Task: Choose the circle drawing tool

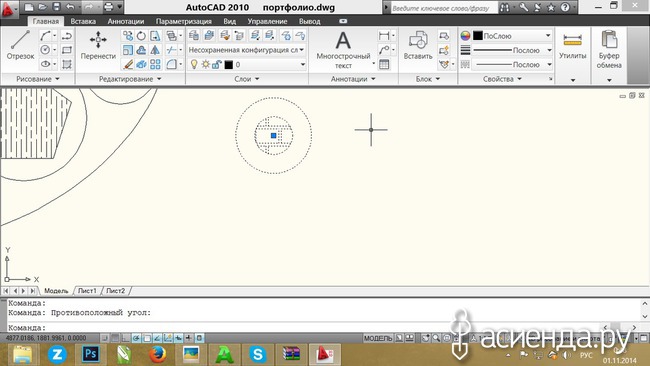Action: pyautogui.click(x=45, y=50)
